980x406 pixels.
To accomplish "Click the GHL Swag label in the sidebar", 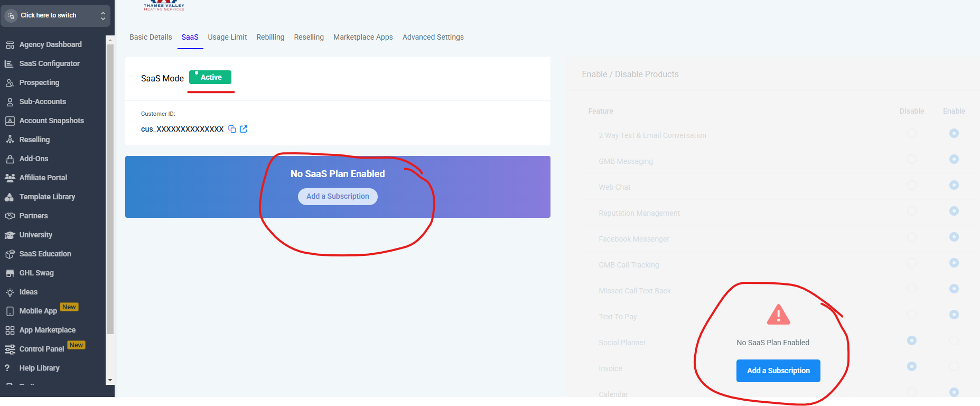I will [x=36, y=273].
